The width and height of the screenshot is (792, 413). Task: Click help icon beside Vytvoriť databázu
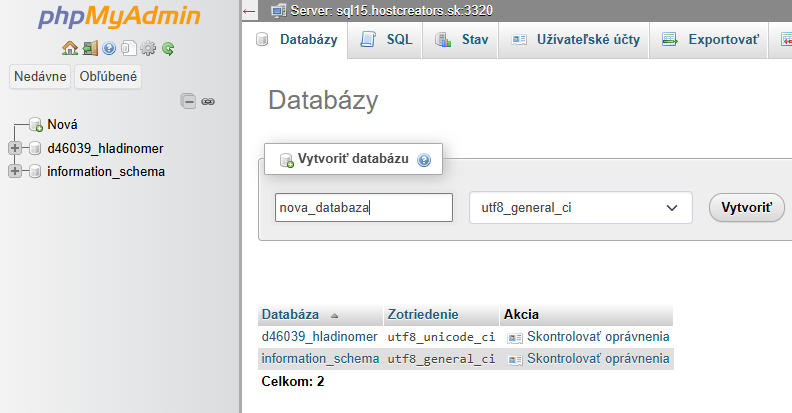[424, 159]
